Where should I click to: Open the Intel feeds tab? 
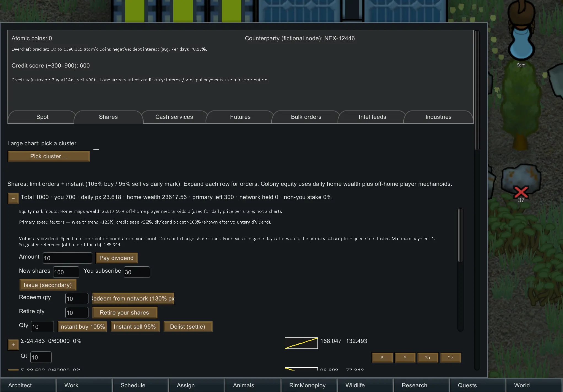[x=372, y=117]
